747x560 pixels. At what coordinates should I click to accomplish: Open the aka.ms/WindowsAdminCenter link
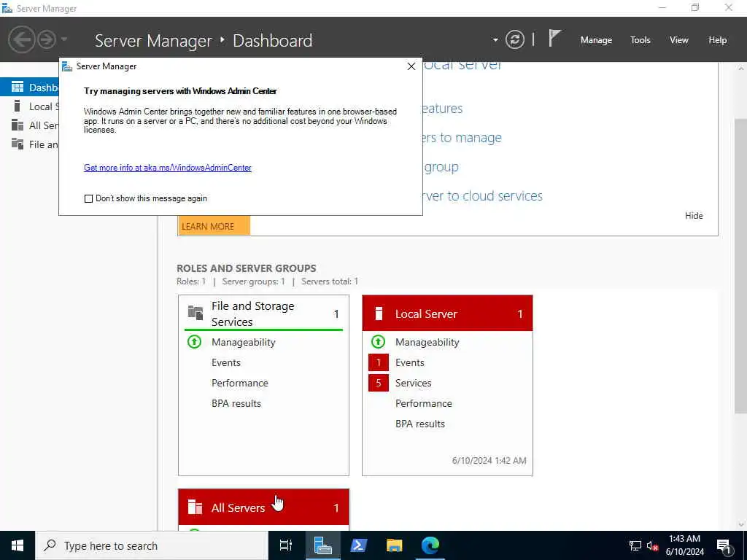tap(168, 168)
